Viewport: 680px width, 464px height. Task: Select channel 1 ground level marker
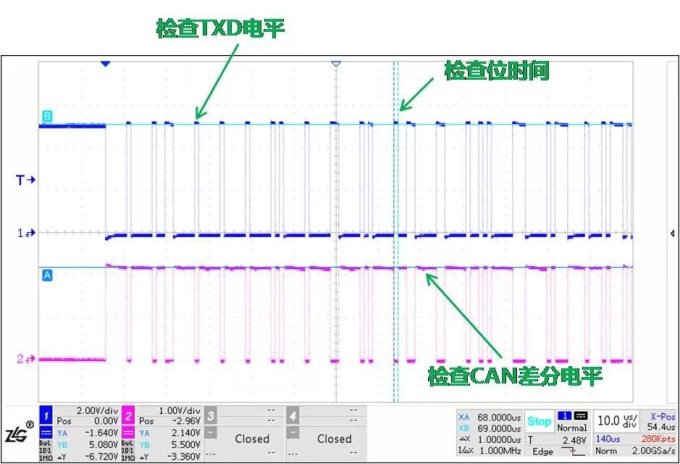pos(26,233)
